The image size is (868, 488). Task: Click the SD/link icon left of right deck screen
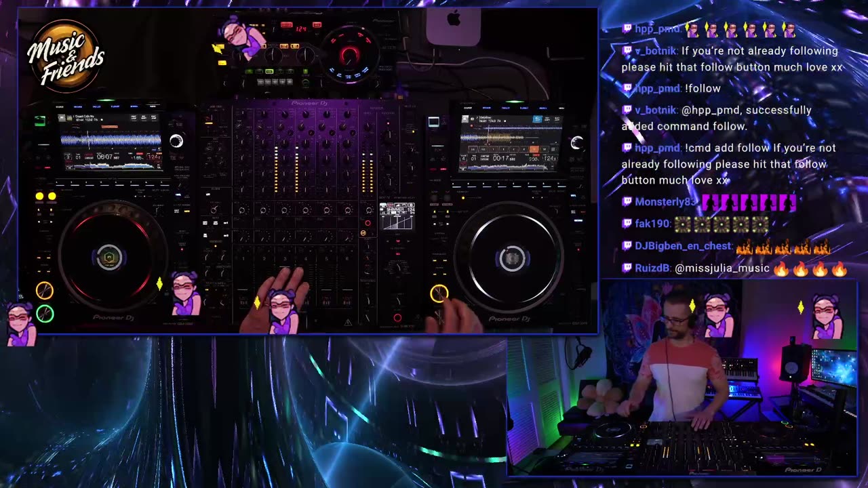433,122
